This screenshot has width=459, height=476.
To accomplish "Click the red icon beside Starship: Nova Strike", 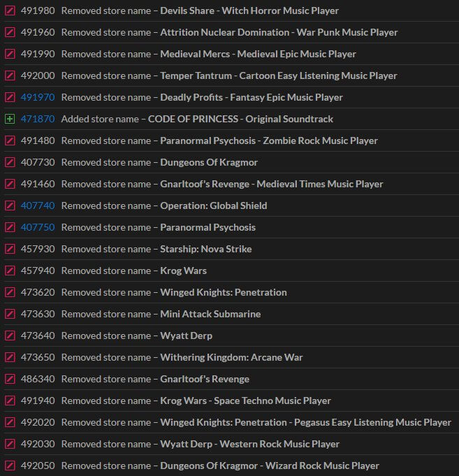I will (10, 250).
